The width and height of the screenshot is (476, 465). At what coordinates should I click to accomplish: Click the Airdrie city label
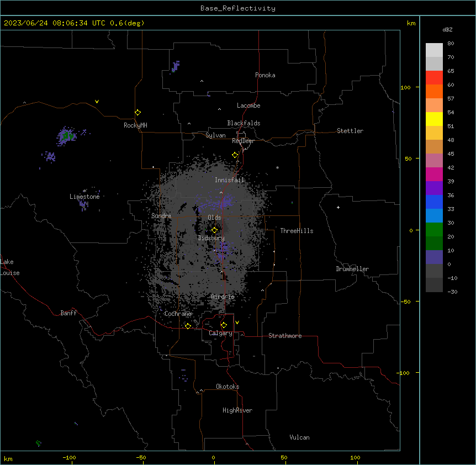(x=223, y=297)
